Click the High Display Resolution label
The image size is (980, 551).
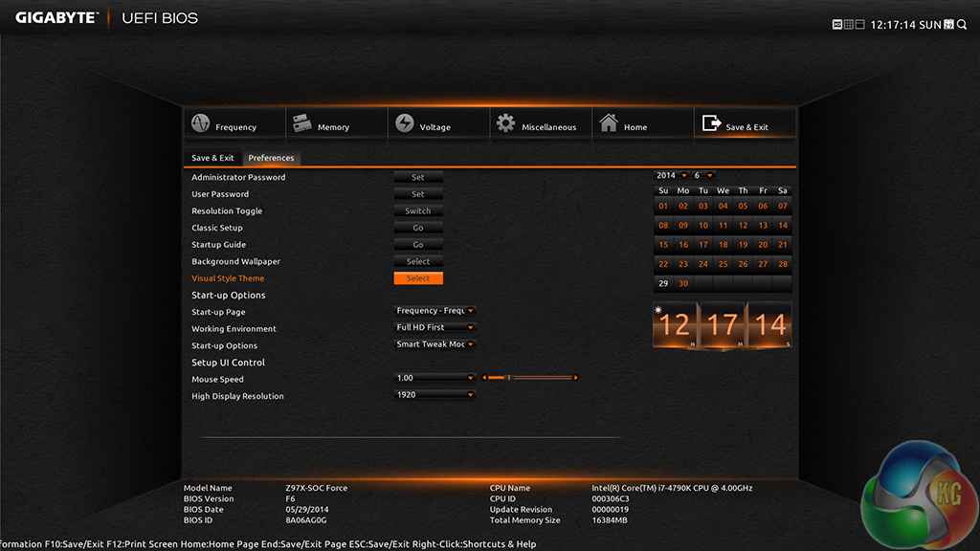click(x=237, y=396)
